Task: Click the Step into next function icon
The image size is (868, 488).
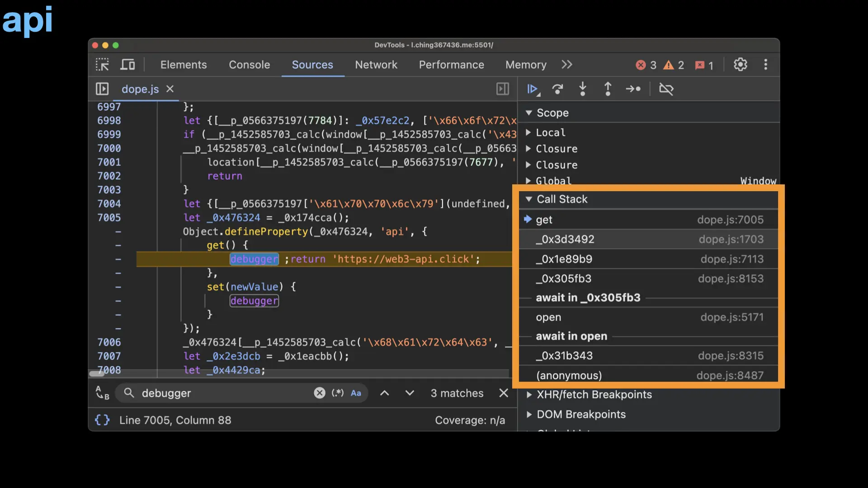Action: (x=583, y=89)
